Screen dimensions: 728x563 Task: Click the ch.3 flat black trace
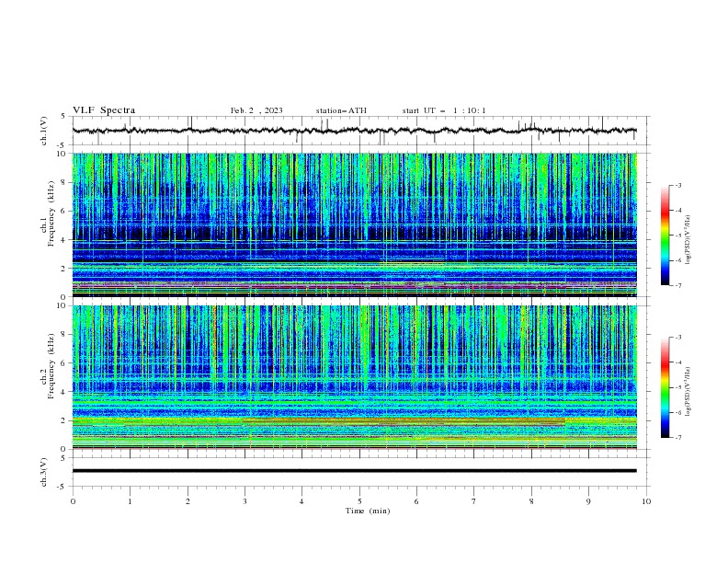click(354, 471)
